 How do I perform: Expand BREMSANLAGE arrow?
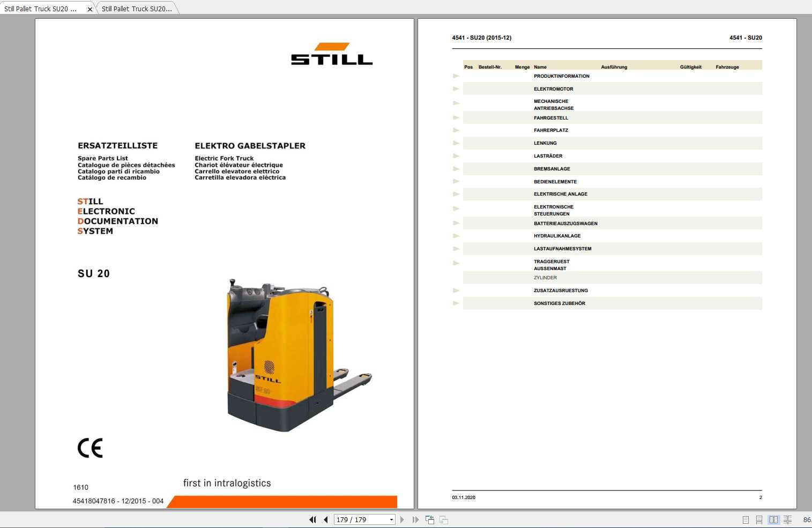(456, 169)
